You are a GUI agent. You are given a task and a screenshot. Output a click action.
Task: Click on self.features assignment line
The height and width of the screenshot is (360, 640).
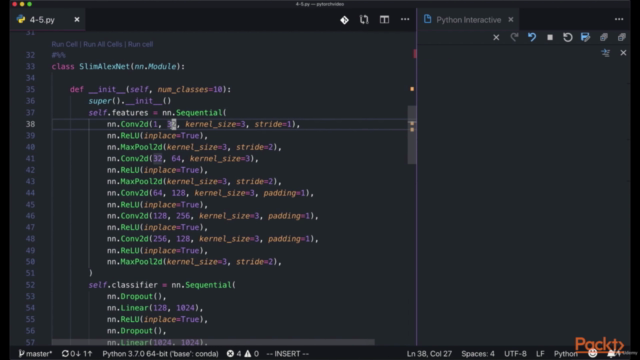click(158, 113)
